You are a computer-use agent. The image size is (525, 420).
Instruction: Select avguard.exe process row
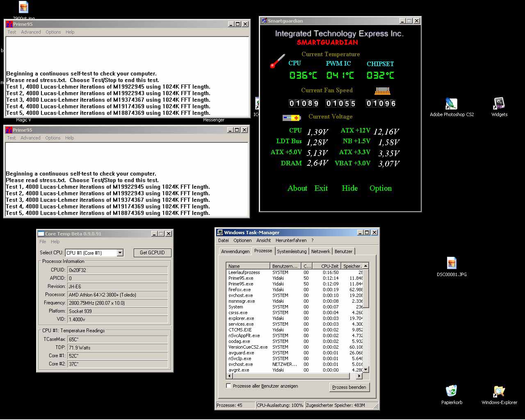pyautogui.click(x=294, y=353)
